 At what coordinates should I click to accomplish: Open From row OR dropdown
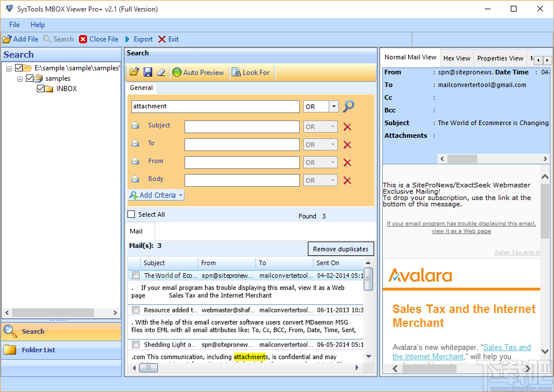click(333, 163)
